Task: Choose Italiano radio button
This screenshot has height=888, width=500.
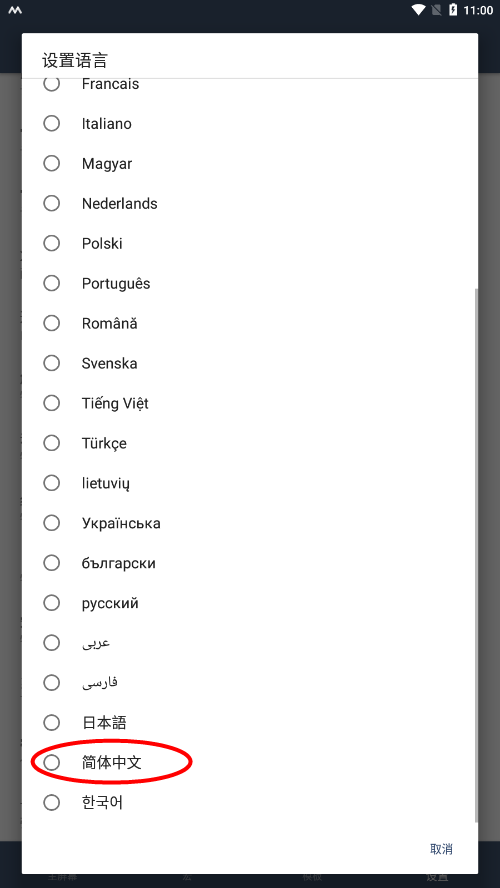Action: (250, 123)
